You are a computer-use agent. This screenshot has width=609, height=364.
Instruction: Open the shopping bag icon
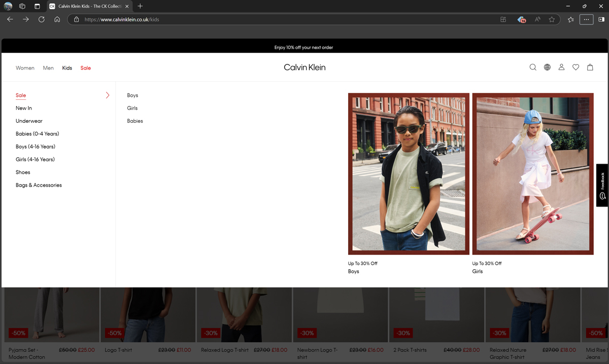point(590,67)
